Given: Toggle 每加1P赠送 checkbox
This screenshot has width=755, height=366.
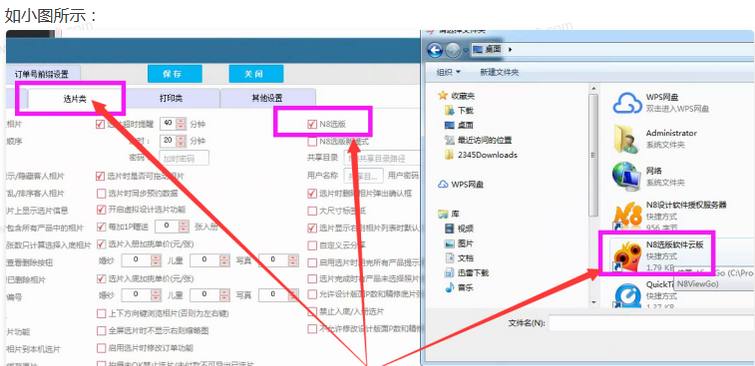Looking at the screenshot, I should point(101,226).
